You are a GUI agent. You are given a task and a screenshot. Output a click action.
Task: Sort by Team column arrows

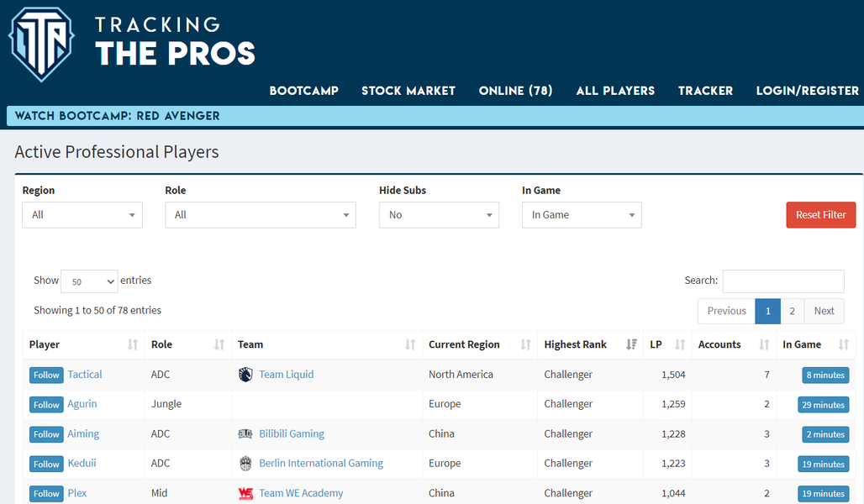click(x=410, y=344)
